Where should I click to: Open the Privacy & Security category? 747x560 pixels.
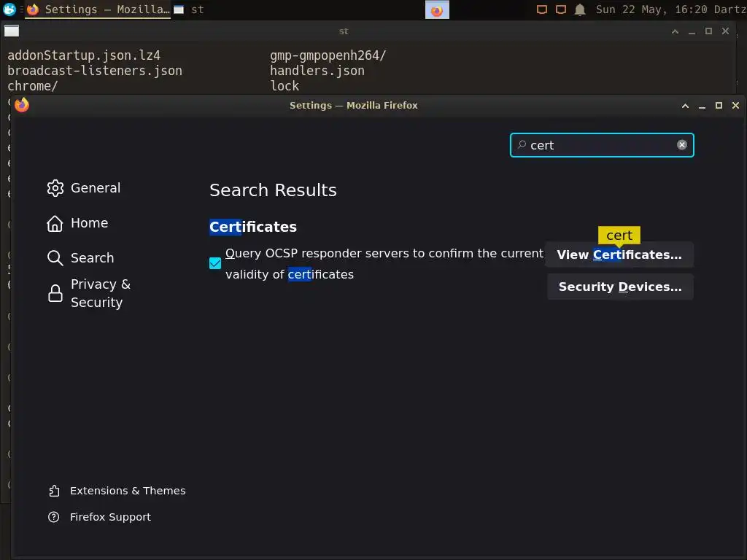click(x=89, y=293)
